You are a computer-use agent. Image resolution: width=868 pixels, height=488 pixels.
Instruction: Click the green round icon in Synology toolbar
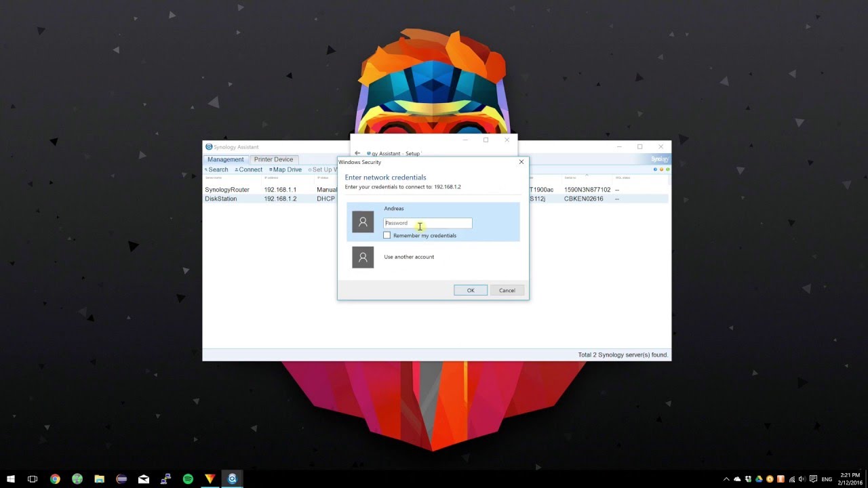click(x=667, y=169)
